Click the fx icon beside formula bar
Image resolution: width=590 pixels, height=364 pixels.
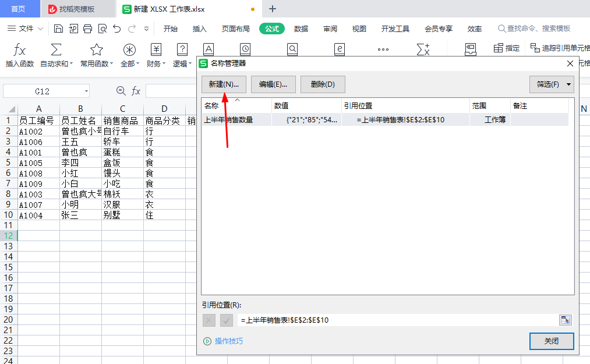136,91
